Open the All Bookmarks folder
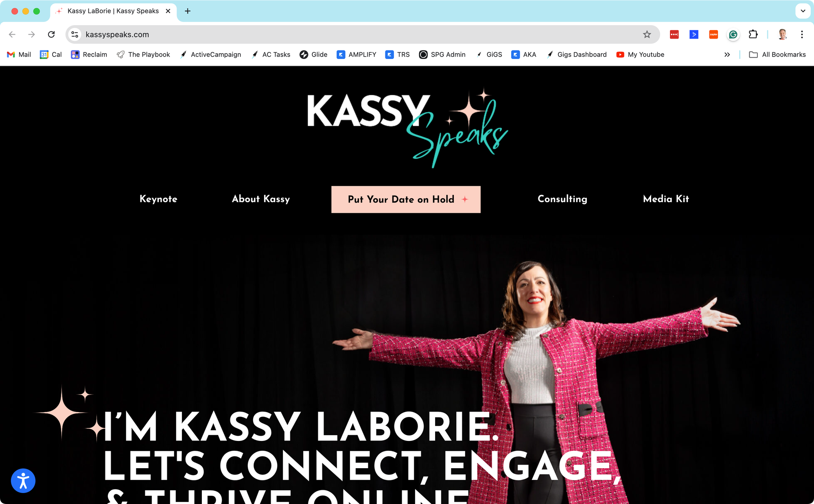The height and width of the screenshot is (504, 814). click(777, 55)
